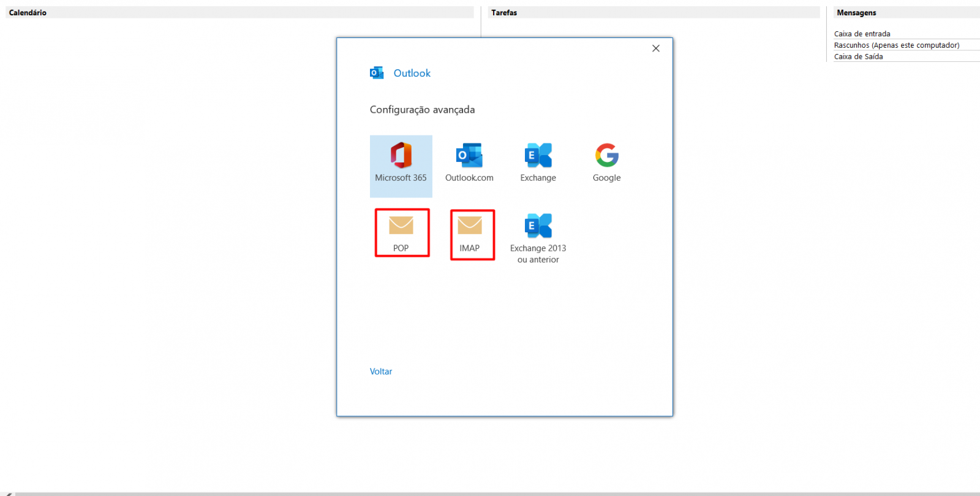This screenshot has height=496, width=980.
Task: Click the Calendário section header
Action: pyautogui.click(x=239, y=12)
